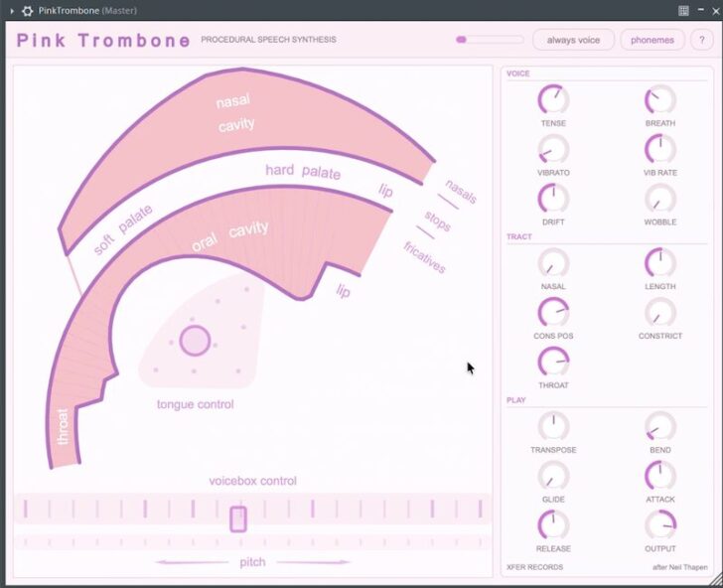Click the GLIDE knob
The width and height of the screenshot is (723, 588).
pos(553,476)
